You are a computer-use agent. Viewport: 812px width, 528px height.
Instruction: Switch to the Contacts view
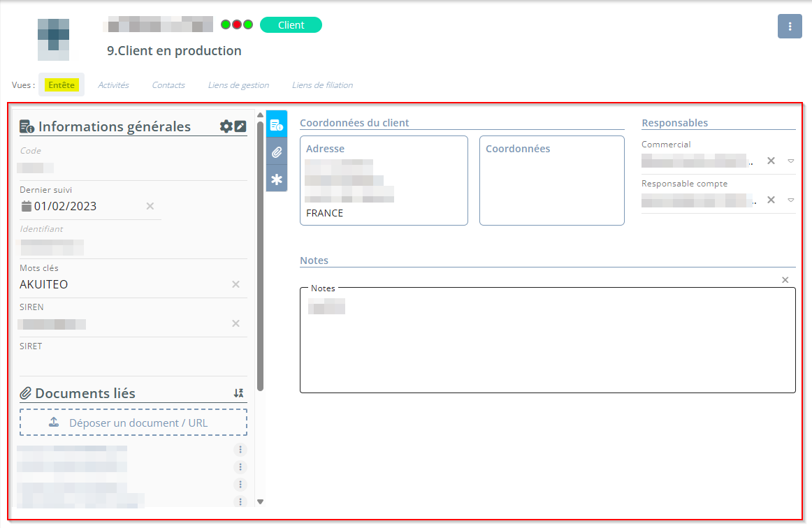point(168,85)
